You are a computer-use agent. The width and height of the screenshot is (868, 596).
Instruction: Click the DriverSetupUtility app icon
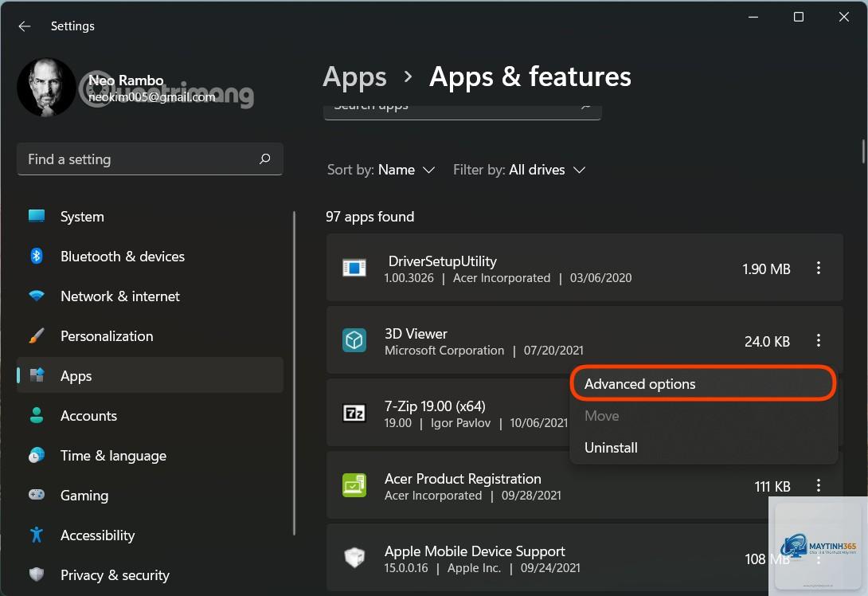(x=354, y=268)
